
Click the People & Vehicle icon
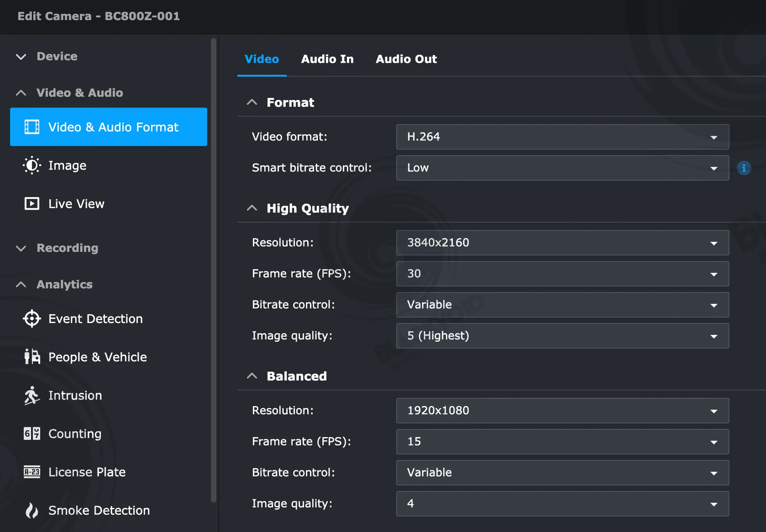32,357
